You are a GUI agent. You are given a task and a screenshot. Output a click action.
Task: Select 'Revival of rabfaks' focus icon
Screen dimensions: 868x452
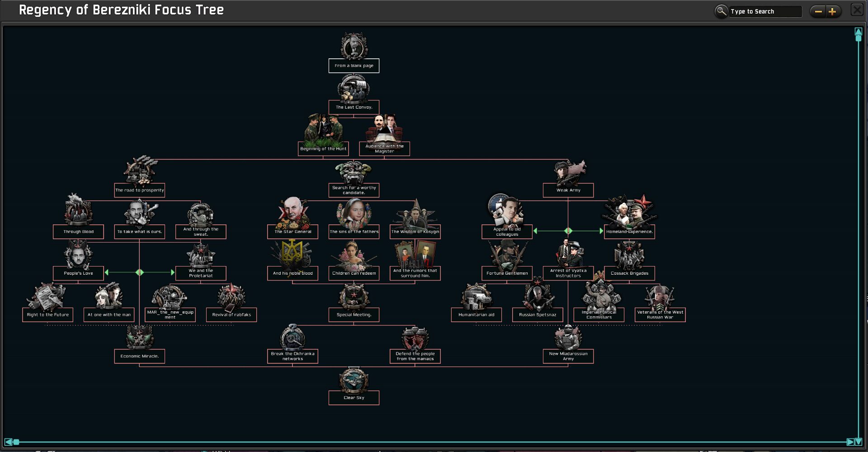(231, 296)
